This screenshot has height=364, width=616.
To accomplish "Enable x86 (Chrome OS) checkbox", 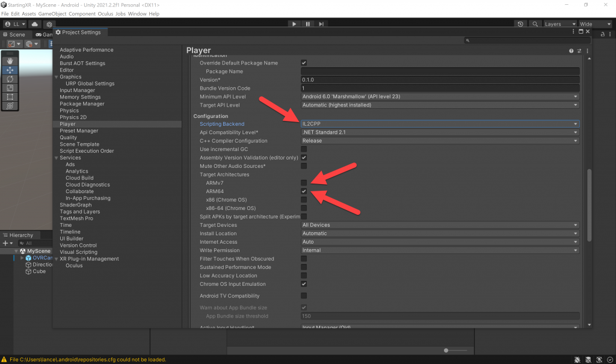I will [304, 200].
